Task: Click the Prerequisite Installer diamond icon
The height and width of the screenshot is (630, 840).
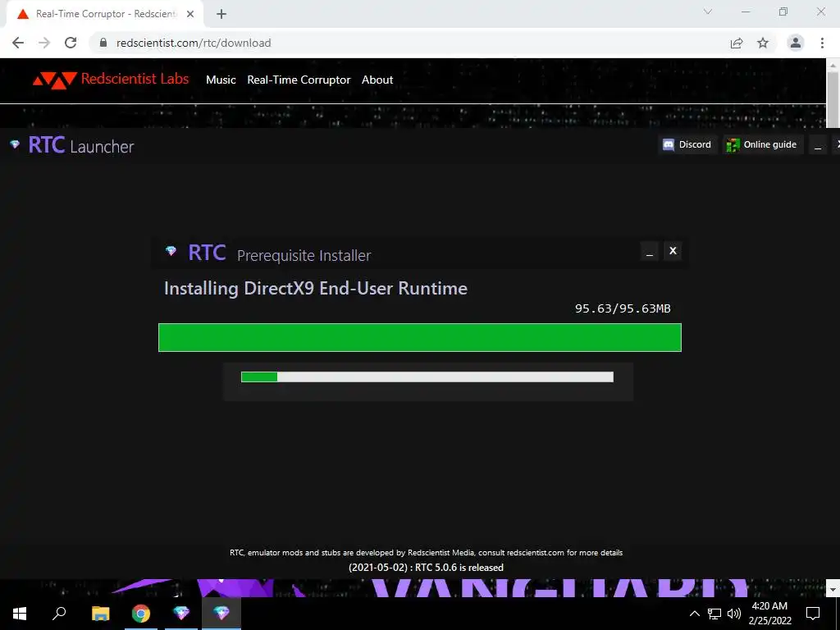Action: (x=171, y=251)
